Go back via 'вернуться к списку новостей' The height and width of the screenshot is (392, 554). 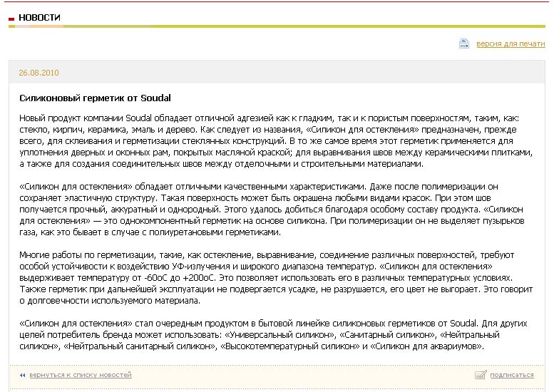(81, 375)
